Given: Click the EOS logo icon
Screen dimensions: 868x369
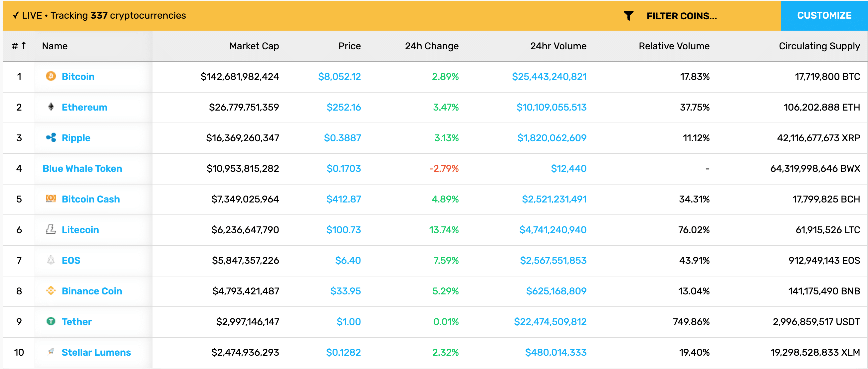Looking at the screenshot, I should [x=51, y=260].
